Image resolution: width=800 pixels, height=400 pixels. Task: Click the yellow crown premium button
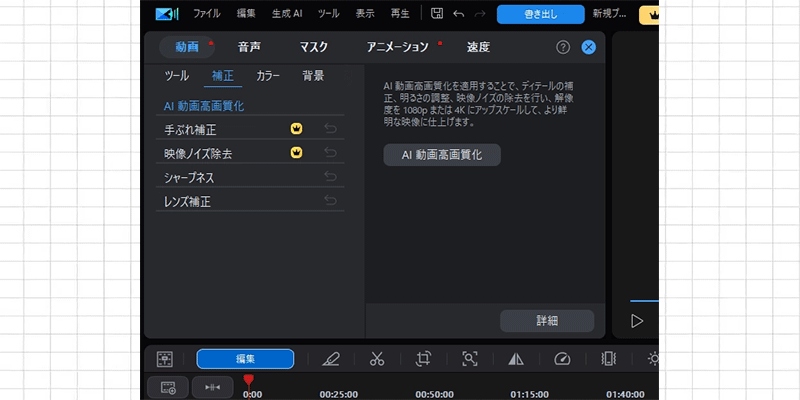click(x=649, y=15)
